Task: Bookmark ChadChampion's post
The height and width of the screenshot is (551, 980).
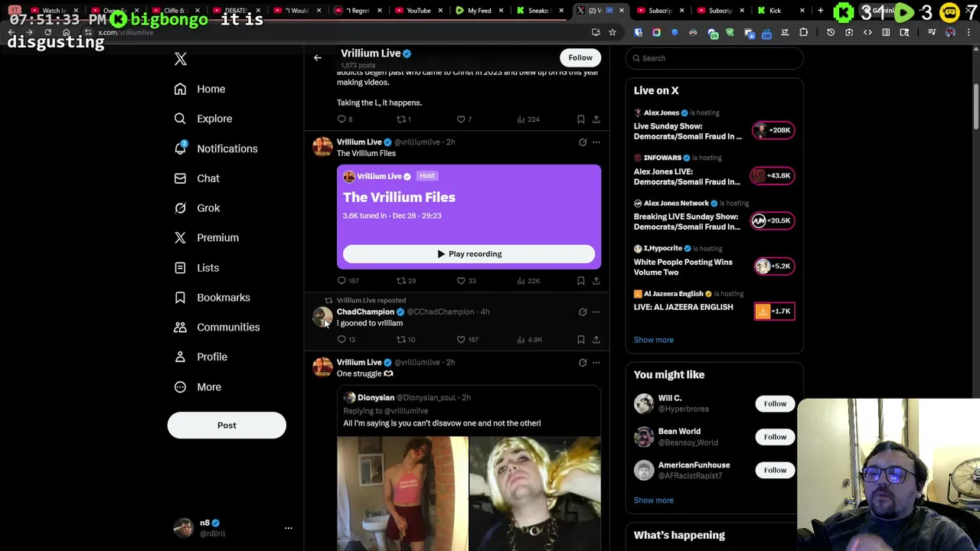Action: pyautogui.click(x=581, y=340)
